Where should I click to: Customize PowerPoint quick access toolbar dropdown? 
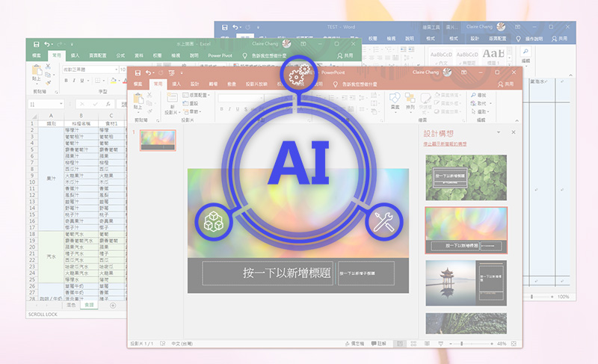[182, 73]
